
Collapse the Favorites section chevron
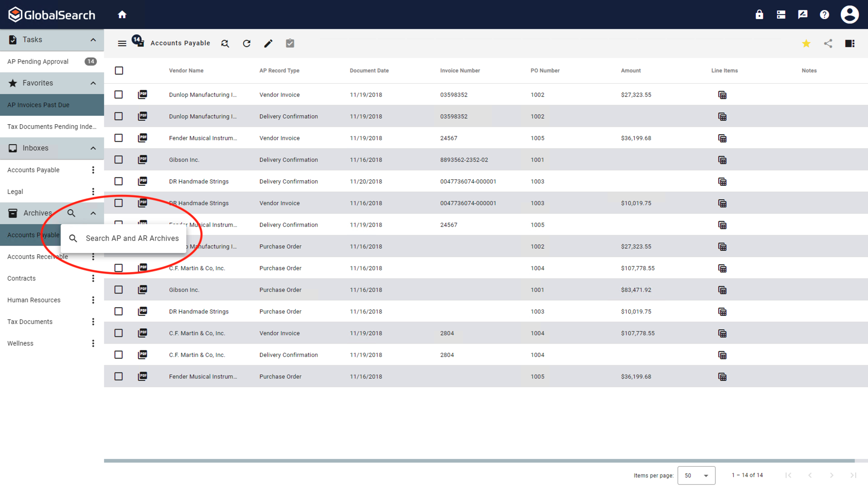(93, 83)
